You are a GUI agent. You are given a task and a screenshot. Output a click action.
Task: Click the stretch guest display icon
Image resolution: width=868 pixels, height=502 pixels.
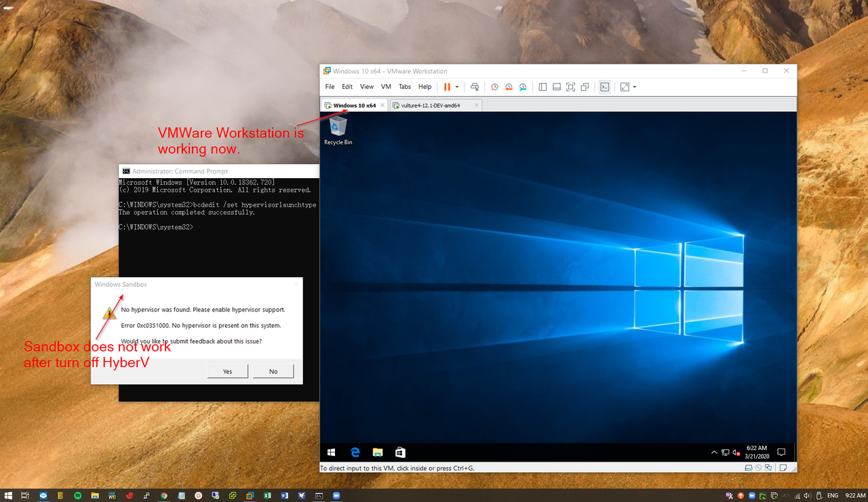pos(625,87)
